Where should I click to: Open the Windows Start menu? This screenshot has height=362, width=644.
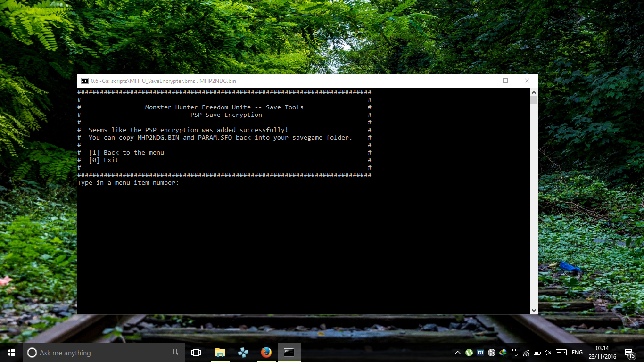coord(11,353)
